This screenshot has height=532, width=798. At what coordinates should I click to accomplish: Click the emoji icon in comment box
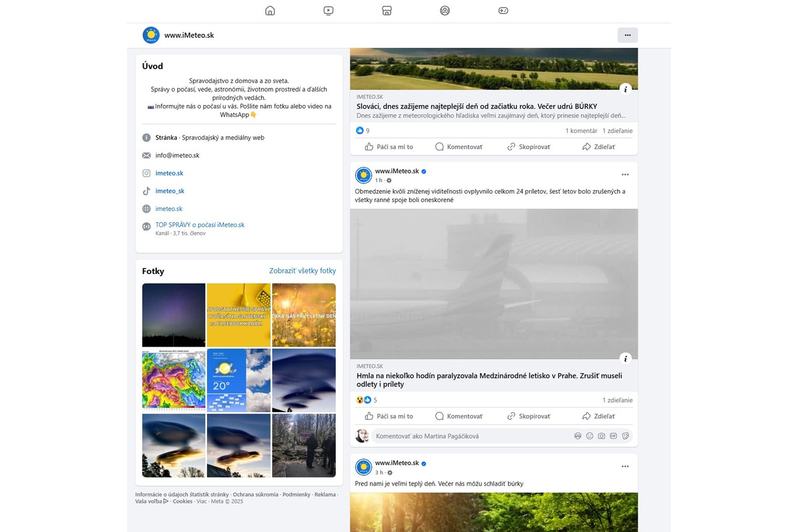pyautogui.click(x=589, y=436)
